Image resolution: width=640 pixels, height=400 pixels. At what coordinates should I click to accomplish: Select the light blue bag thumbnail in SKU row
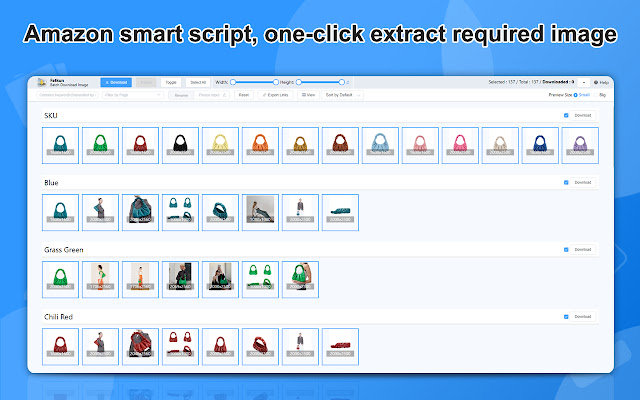pyautogui.click(x=380, y=145)
